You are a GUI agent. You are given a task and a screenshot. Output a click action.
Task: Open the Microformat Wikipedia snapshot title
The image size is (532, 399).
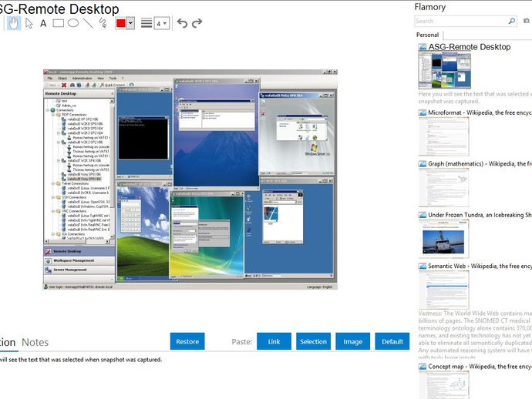(480, 112)
